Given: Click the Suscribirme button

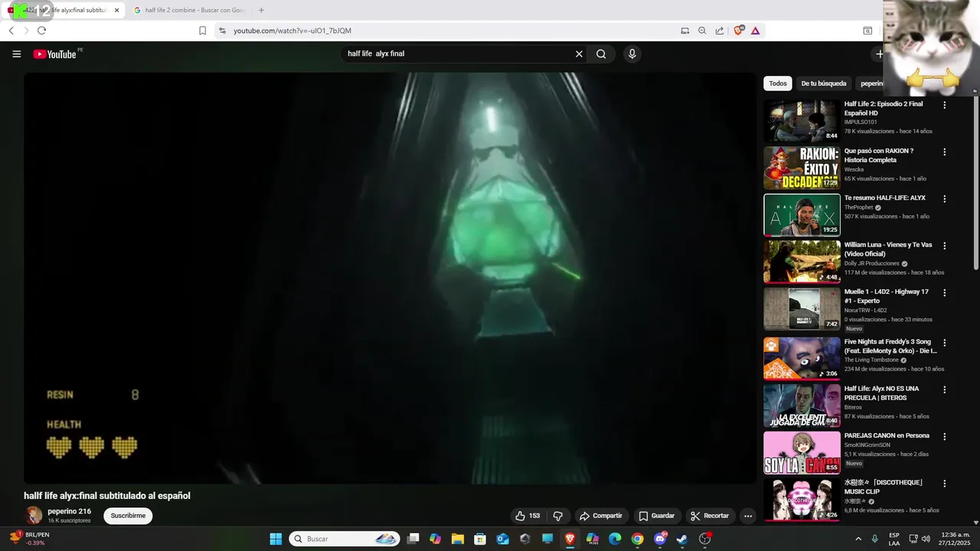Looking at the screenshot, I should (x=128, y=516).
